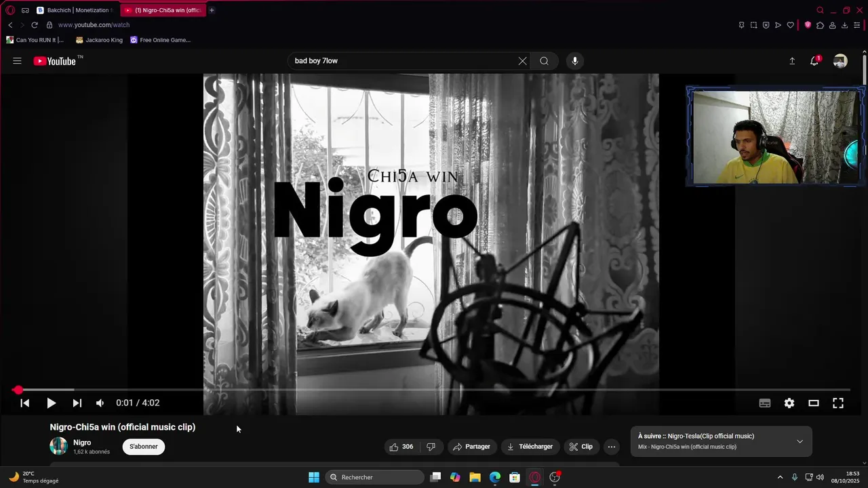Open Can You RUN It bookmark
868x488 pixels.
point(35,40)
